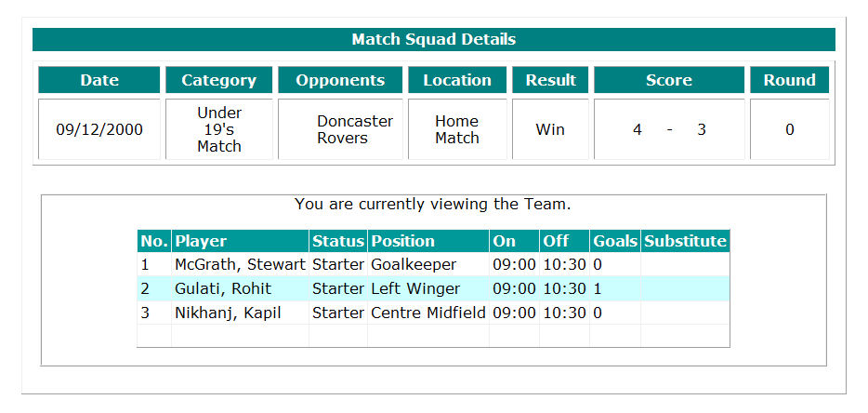Click the Home Match location cell
This screenshot has width=868, height=413.
457,129
